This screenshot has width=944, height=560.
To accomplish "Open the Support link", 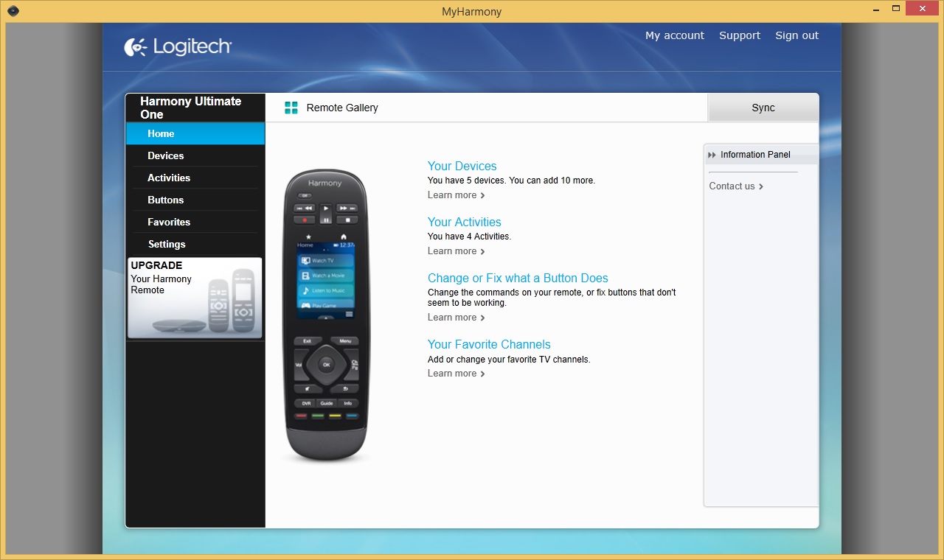I will click(740, 35).
